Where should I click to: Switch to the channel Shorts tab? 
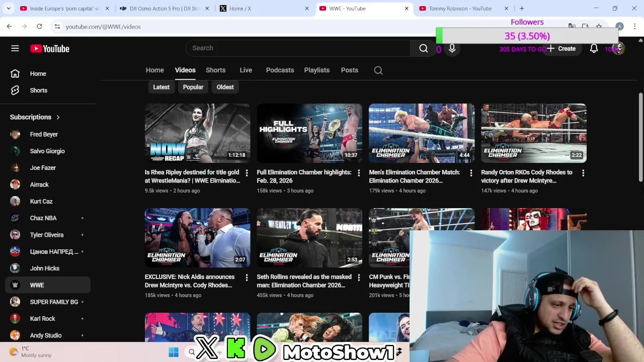point(215,70)
